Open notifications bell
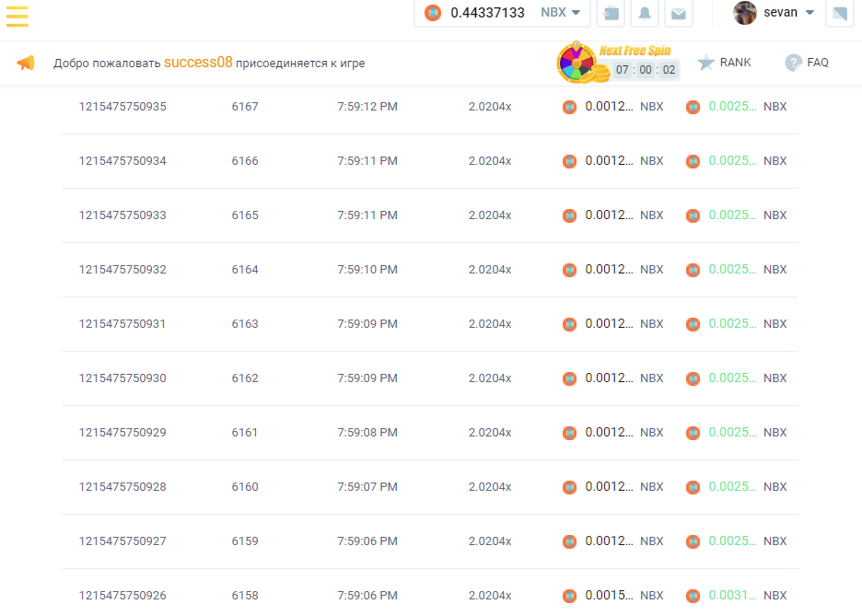862x616 pixels. click(x=645, y=13)
